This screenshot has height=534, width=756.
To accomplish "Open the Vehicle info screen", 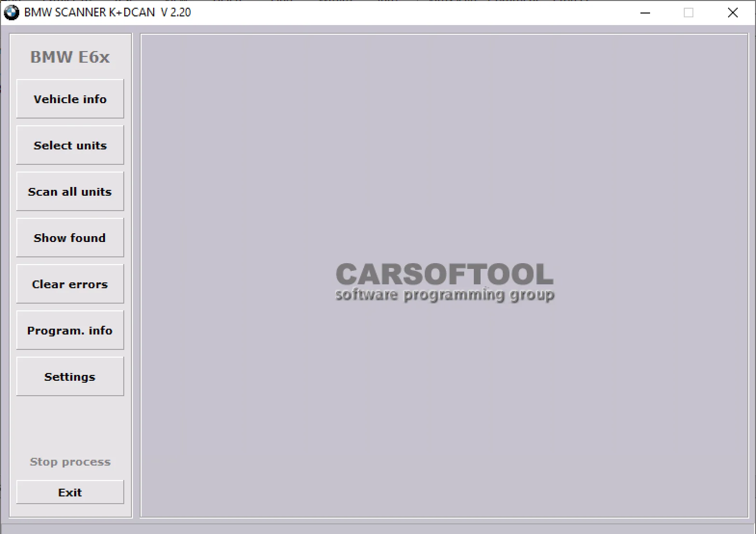I will click(70, 99).
